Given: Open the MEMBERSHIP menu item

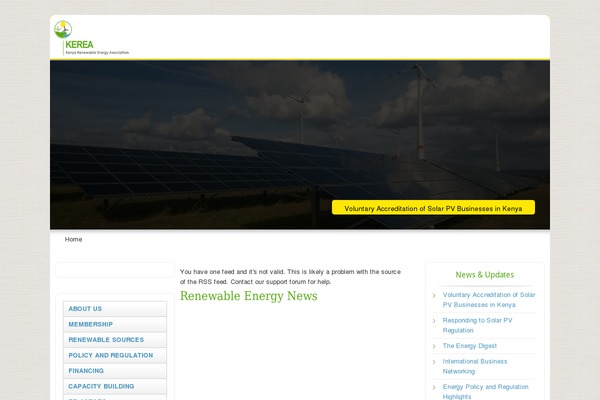Looking at the screenshot, I should point(115,325).
